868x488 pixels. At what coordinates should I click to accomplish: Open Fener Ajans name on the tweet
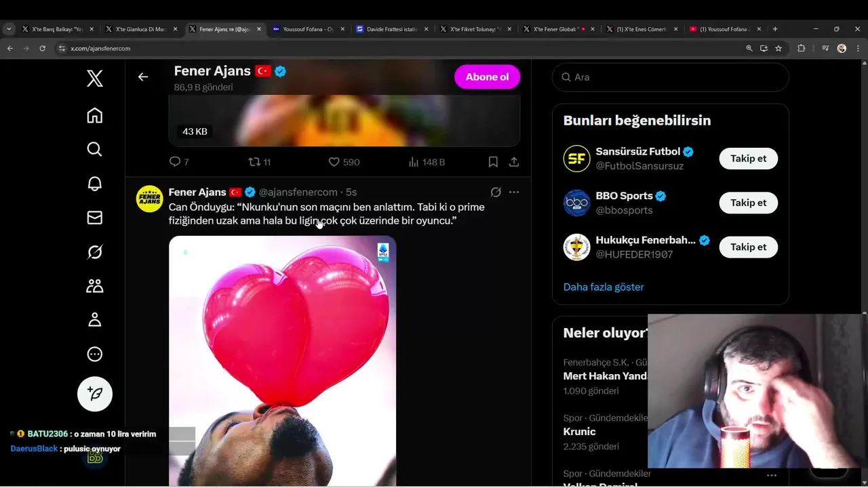[197, 192]
